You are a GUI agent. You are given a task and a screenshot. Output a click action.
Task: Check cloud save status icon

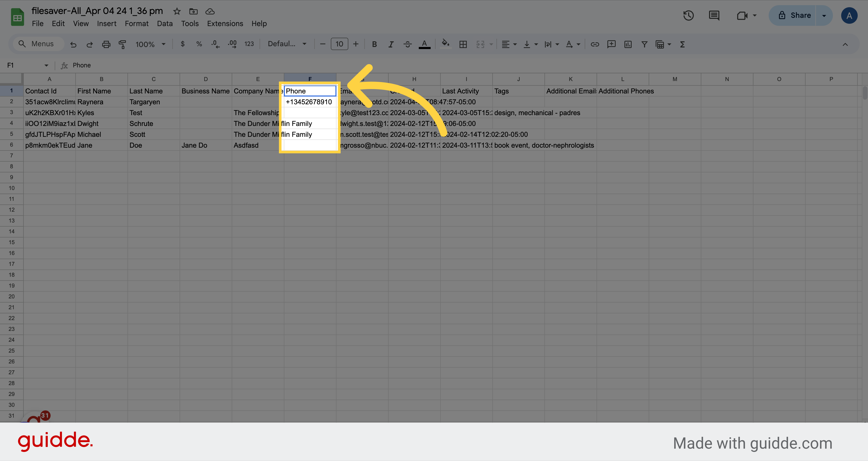[210, 11]
